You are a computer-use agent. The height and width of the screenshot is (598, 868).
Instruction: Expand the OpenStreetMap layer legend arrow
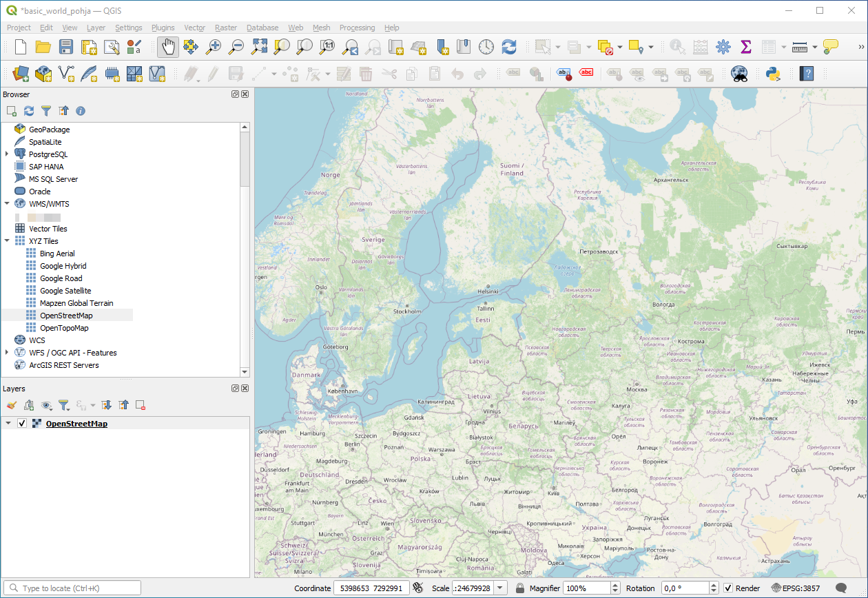[8, 424]
